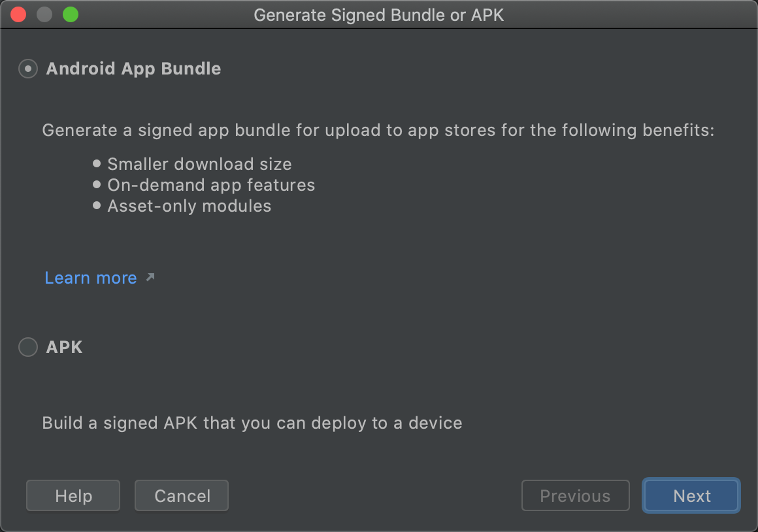This screenshot has height=532, width=758.
Task: Open the Learn more link
Action: pyautogui.click(x=90, y=277)
